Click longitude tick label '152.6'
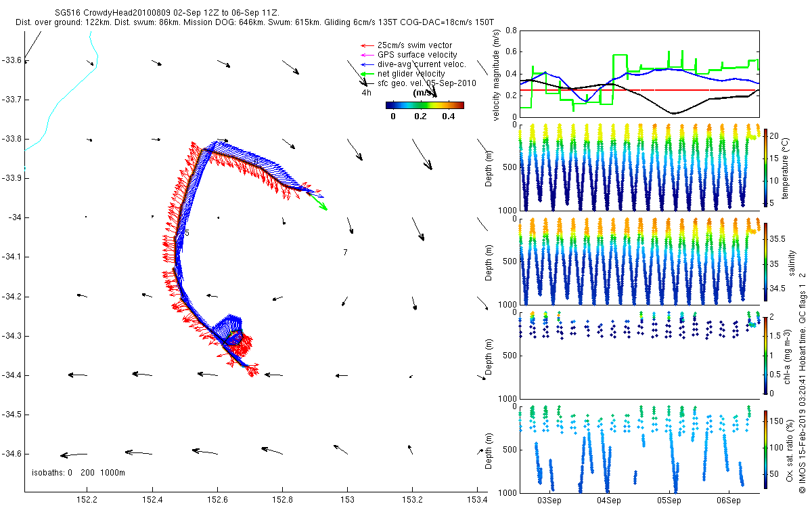The image size is (812, 508). (x=217, y=500)
